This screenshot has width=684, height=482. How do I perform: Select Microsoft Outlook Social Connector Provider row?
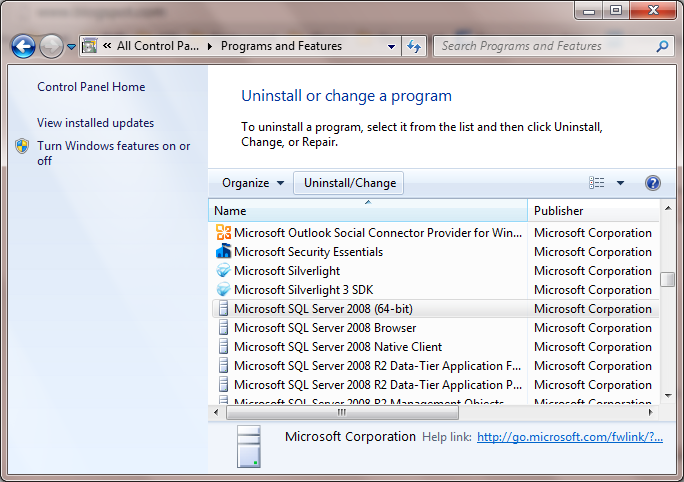[x=435, y=233]
